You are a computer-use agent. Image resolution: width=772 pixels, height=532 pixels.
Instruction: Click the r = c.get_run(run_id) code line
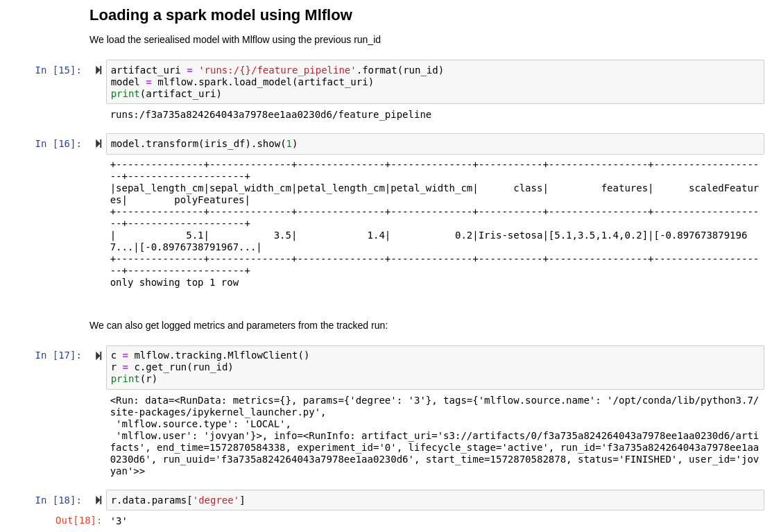[x=172, y=367]
